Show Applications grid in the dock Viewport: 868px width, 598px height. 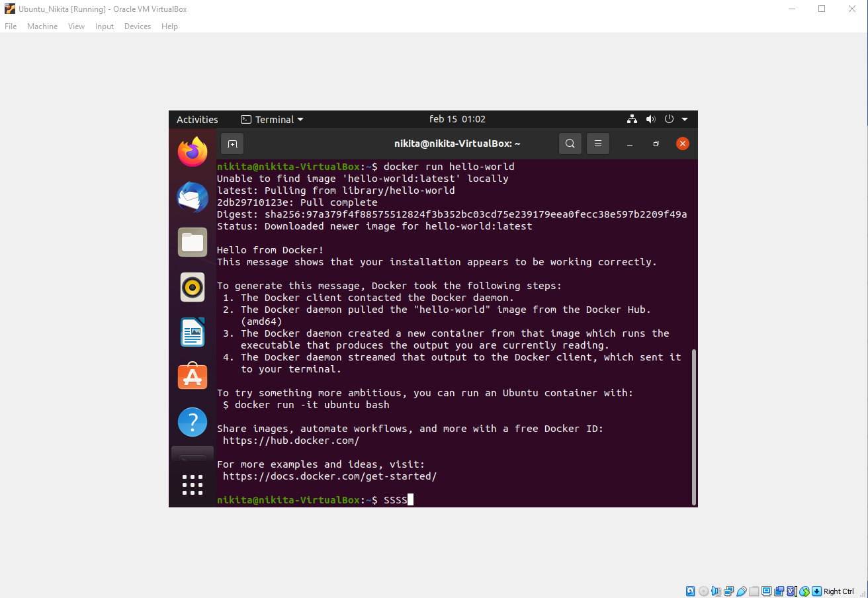(193, 485)
